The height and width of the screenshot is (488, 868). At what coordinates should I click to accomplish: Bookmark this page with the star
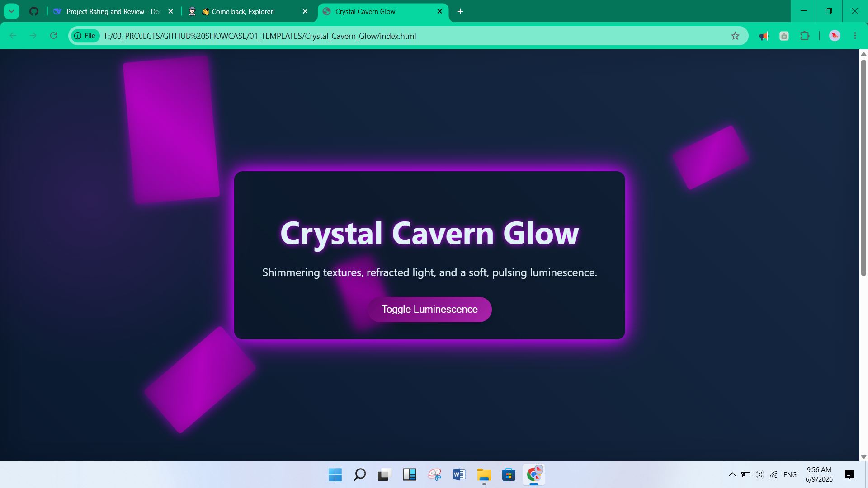[x=735, y=36]
